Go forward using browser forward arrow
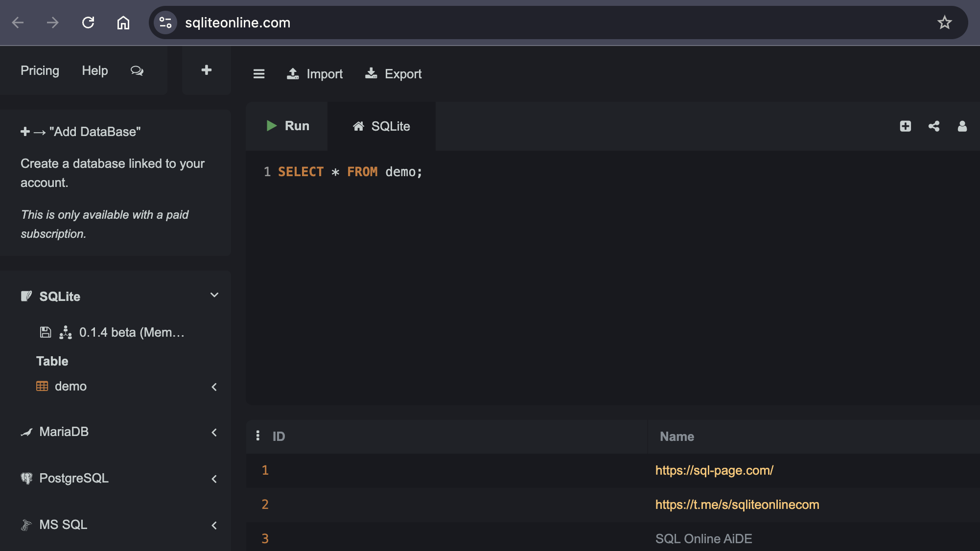Viewport: 980px width, 551px height. [53, 23]
